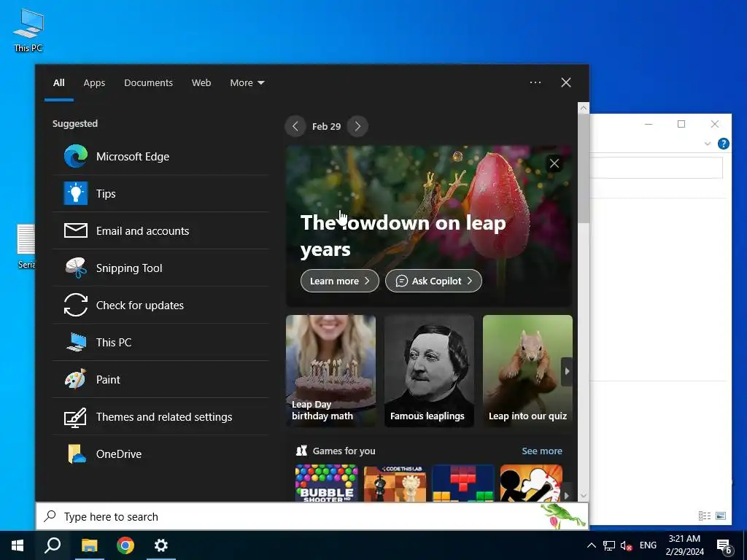
Task: Show next cards in the leap carousel
Action: coord(567,371)
